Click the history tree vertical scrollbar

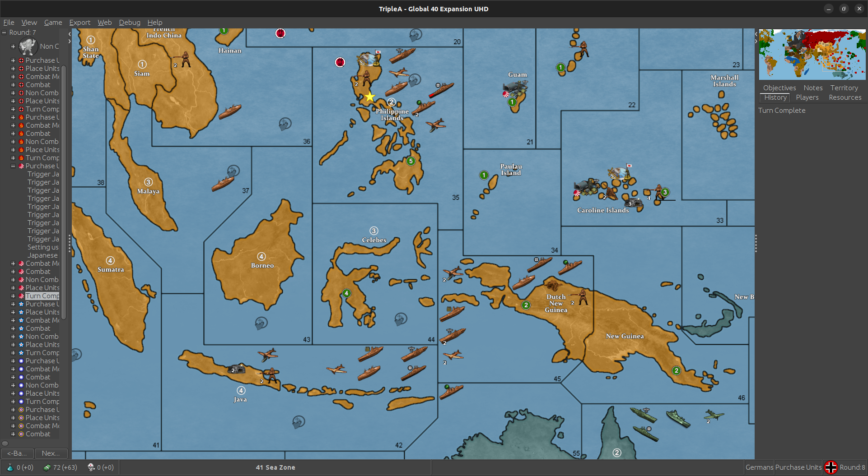point(64,192)
